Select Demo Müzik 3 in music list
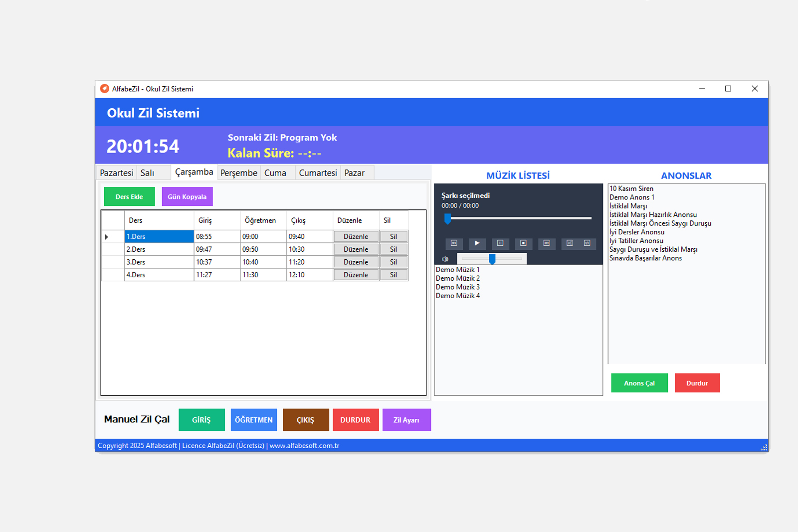 tap(457, 287)
